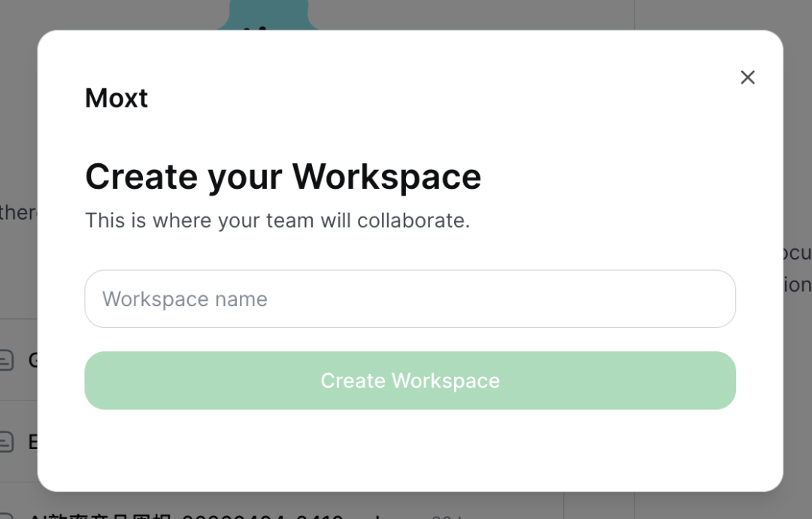This screenshot has height=519, width=812.
Task: Select the background list item starting with "G"
Action: point(32,360)
